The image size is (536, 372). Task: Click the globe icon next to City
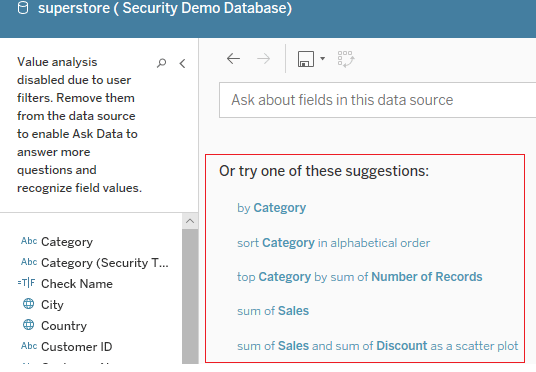28,304
